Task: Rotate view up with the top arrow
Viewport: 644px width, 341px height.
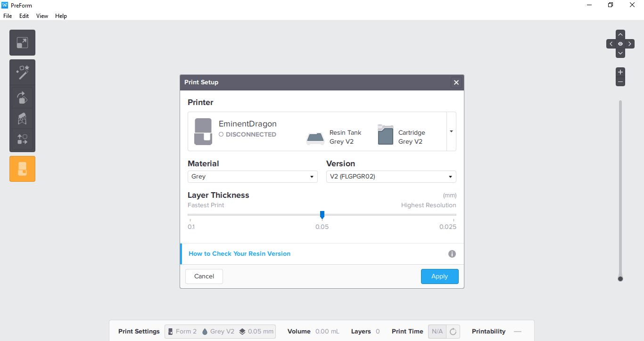Action: [620, 34]
